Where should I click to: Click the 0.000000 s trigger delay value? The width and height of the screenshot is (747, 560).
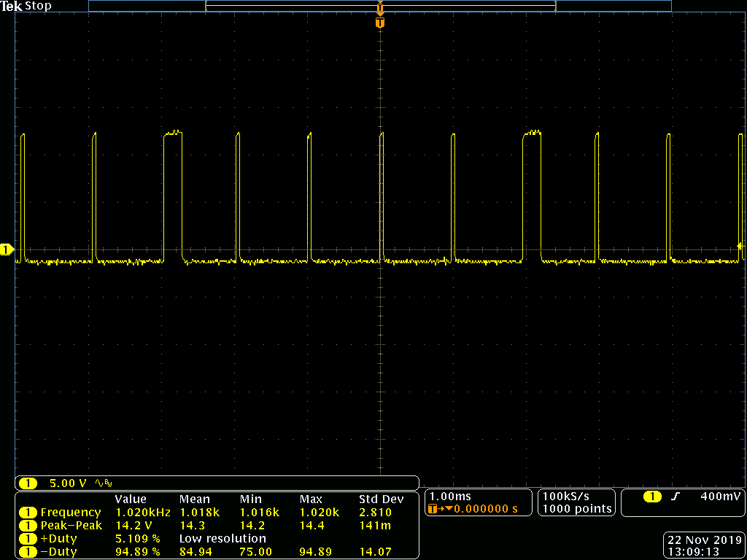coord(486,509)
